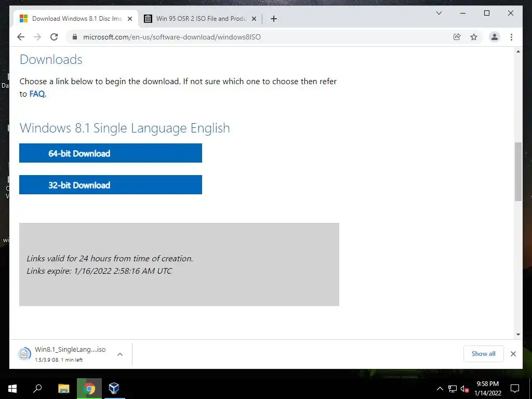Open the network tray icon
The image size is (532, 399).
(453, 389)
